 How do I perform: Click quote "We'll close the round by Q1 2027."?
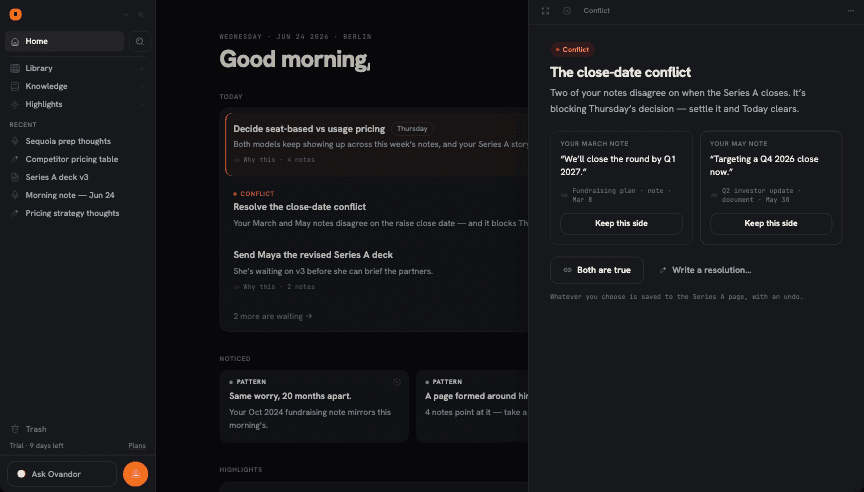click(x=618, y=165)
